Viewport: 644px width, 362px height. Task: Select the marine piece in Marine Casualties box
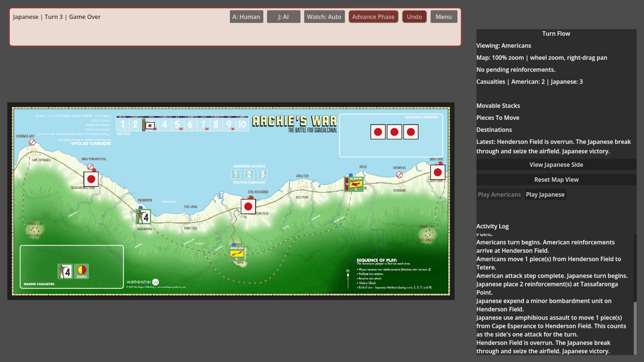point(65,271)
